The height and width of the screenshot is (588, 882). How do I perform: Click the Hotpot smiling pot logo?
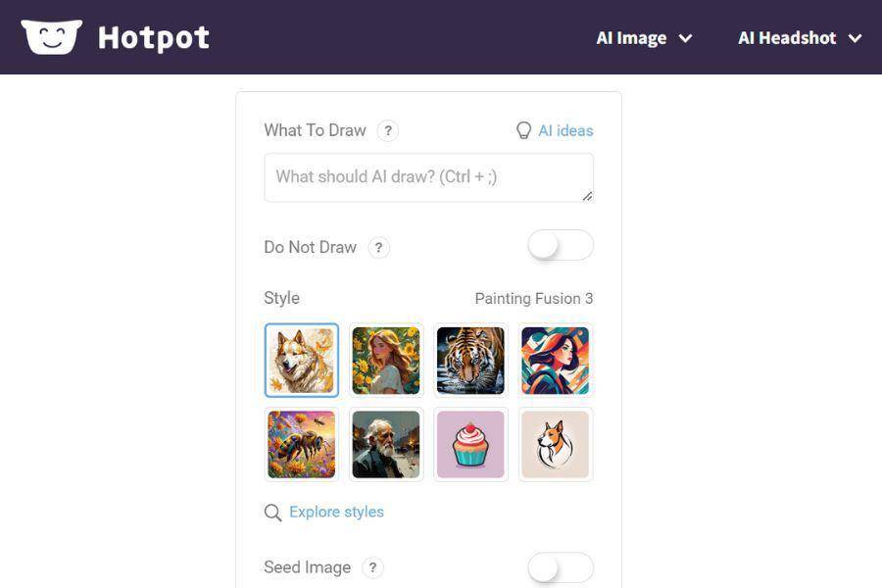52,37
